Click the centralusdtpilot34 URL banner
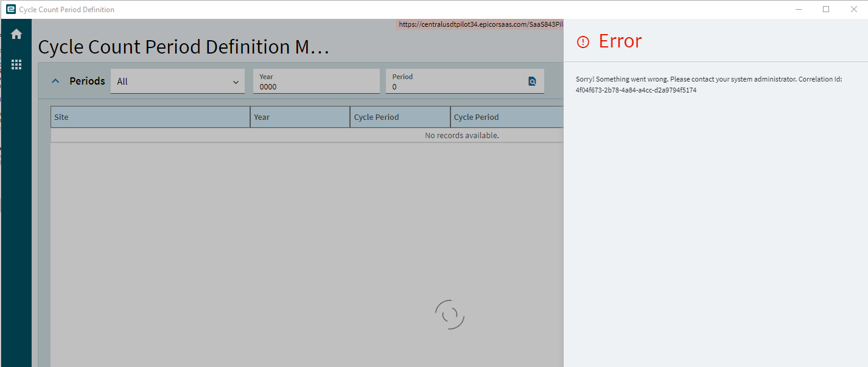Screen dimensions: 868x367 click(481, 24)
